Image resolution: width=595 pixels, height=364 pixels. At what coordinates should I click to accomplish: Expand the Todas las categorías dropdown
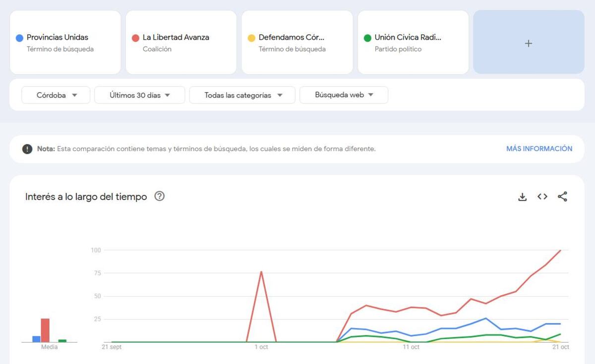[x=242, y=95]
